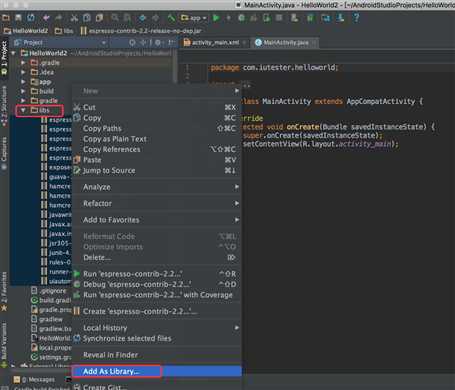Click the Paste icon in the main toolbar

pyautogui.click(x=99, y=18)
